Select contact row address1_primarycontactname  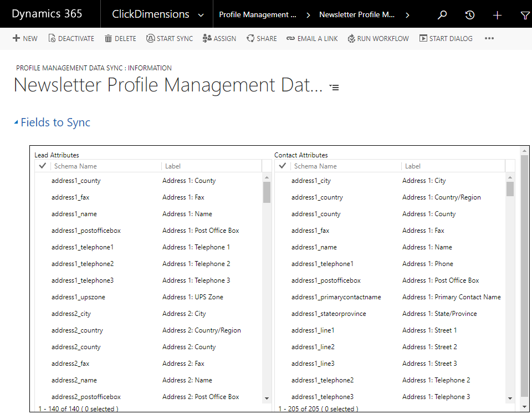click(390, 297)
